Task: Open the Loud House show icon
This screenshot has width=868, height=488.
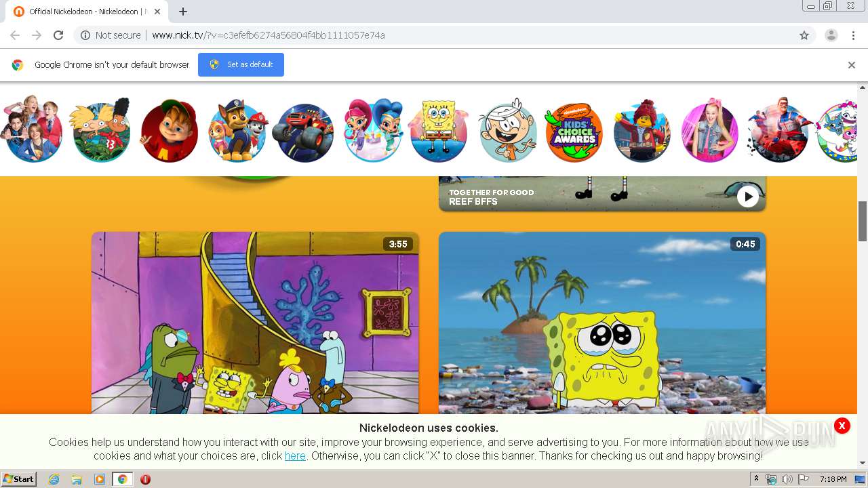Action: [x=507, y=131]
